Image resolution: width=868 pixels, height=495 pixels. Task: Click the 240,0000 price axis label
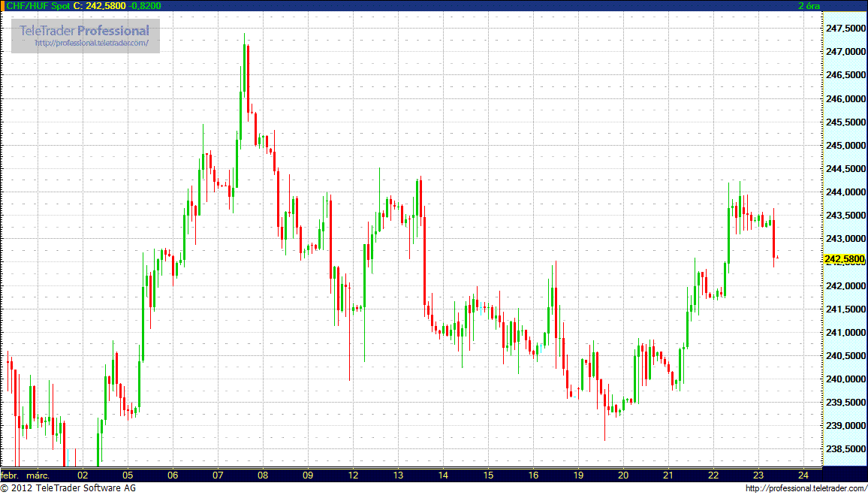coord(845,379)
